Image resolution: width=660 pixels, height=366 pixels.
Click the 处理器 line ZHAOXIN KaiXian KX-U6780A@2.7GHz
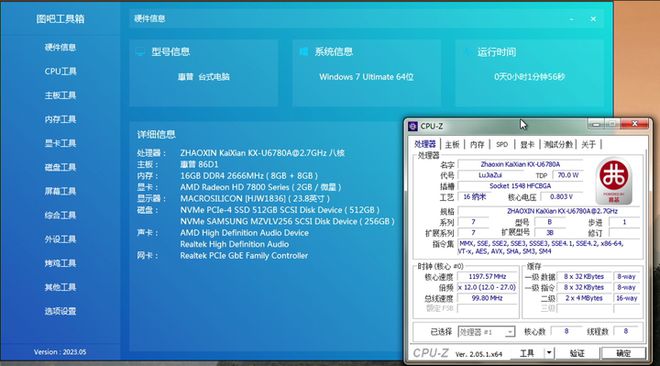pos(262,153)
